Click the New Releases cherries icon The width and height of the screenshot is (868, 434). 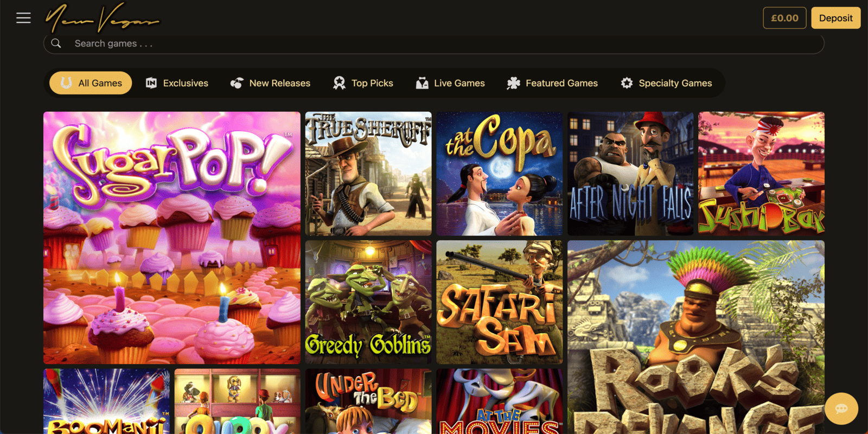237,83
